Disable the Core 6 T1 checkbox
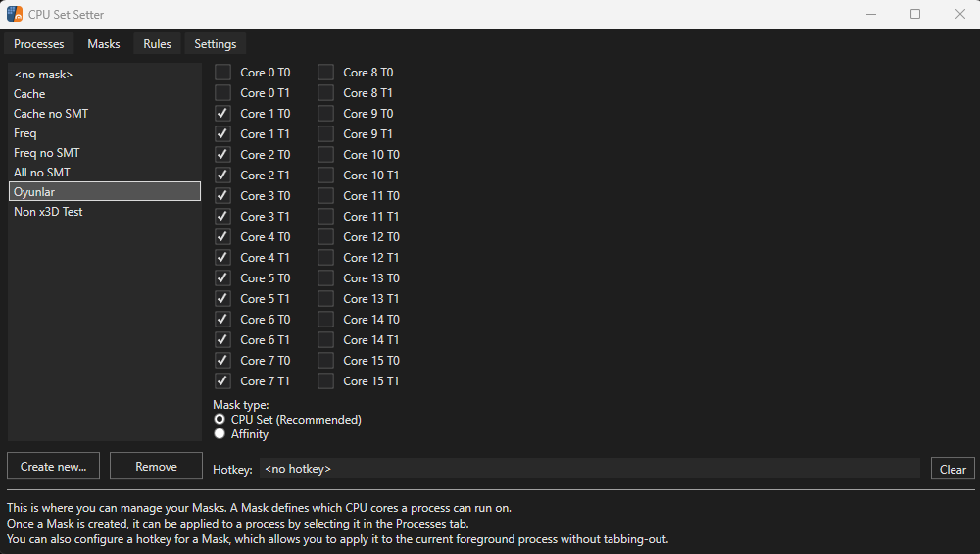 222,340
